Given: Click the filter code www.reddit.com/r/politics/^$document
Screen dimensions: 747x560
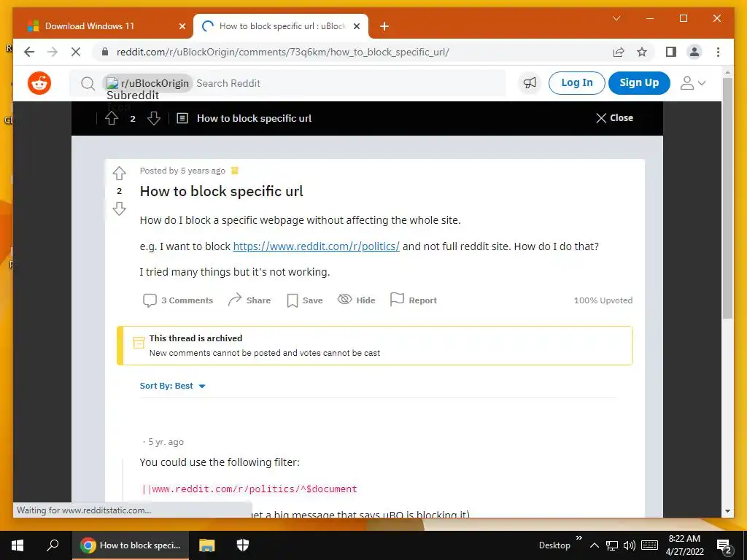Looking at the screenshot, I should (249, 489).
